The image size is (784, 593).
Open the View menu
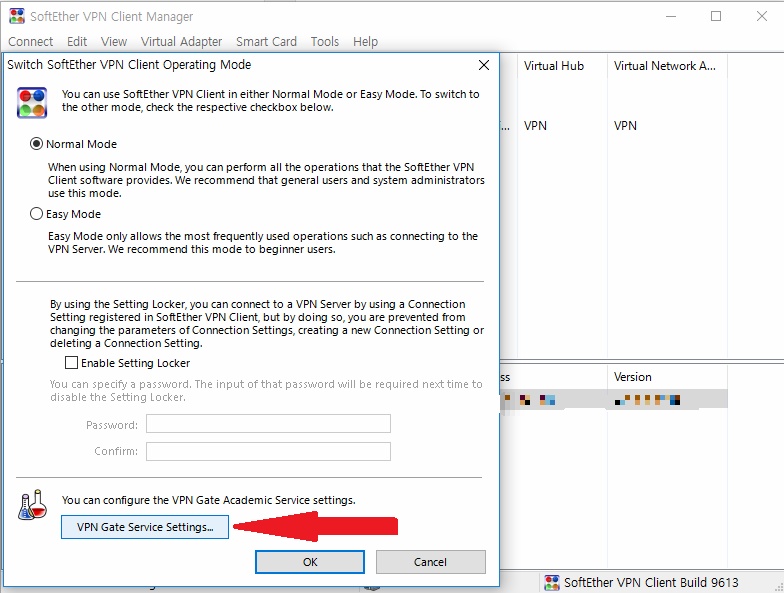[x=114, y=42]
